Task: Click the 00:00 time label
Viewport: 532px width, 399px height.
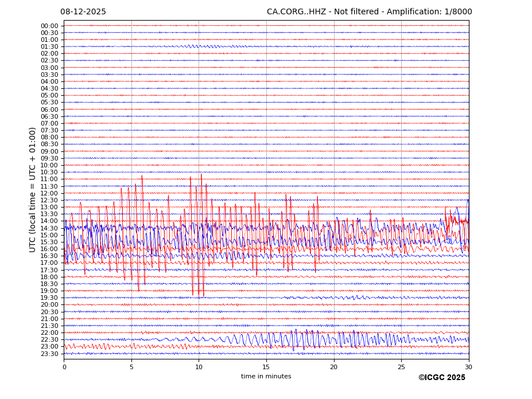Action: 49,26
